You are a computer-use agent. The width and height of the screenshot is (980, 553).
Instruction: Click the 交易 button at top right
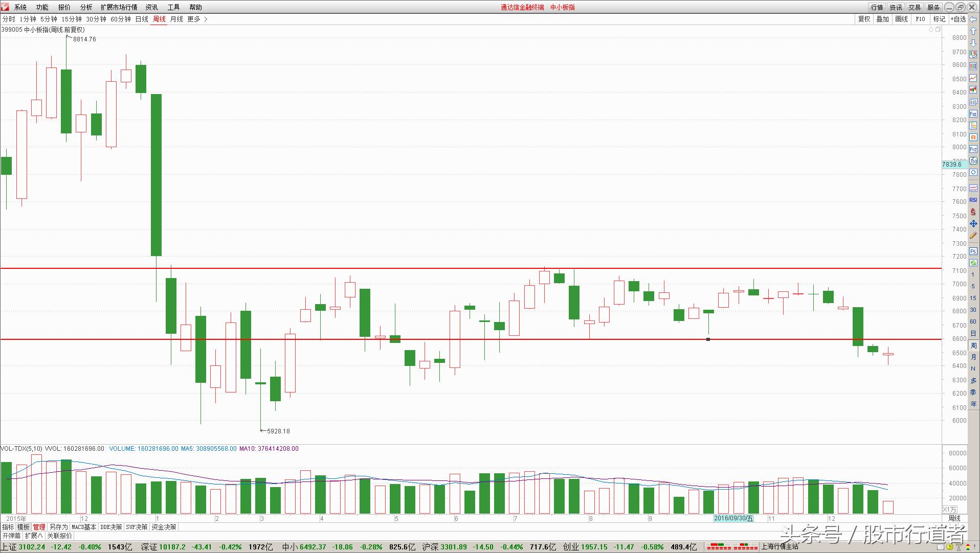coord(915,7)
